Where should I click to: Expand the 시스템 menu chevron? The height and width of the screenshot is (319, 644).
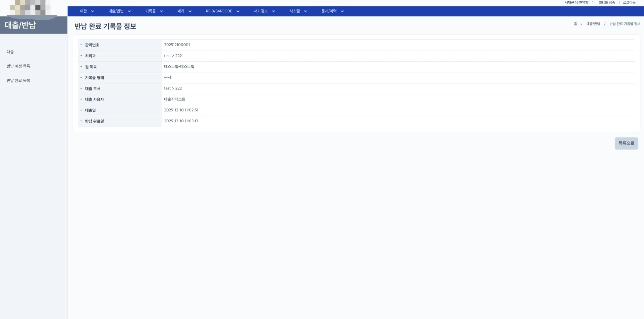(x=306, y=11)
